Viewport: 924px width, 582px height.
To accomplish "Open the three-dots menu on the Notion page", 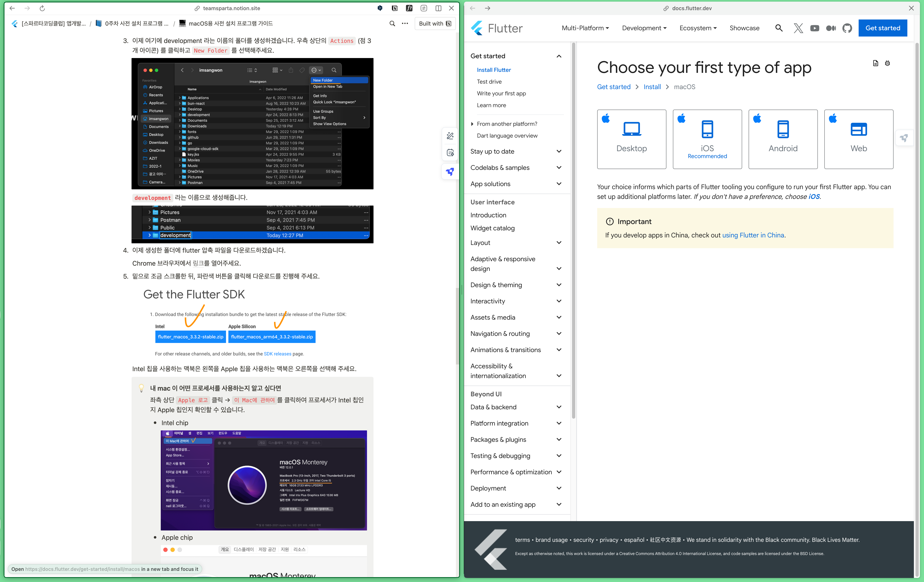I will [x=405, y=23].
